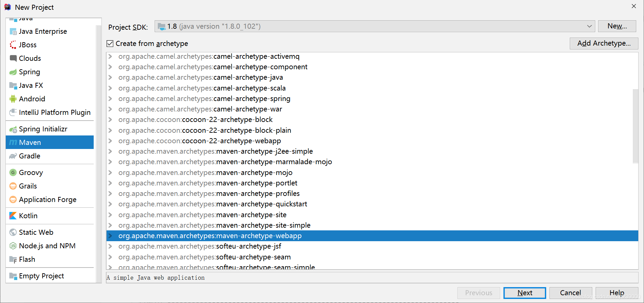Screen dimensions: 644x303
Task: Select Spring project type
Action: click(50, 72)
